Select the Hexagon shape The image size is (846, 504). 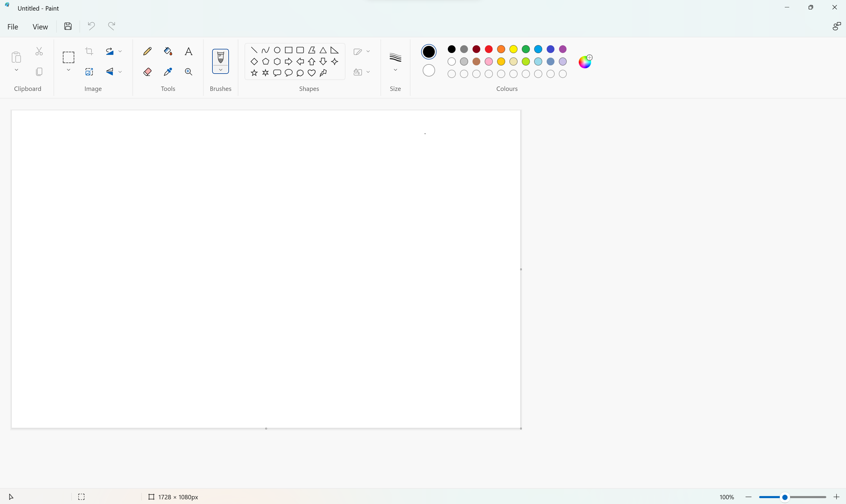[x=277, y=61]
